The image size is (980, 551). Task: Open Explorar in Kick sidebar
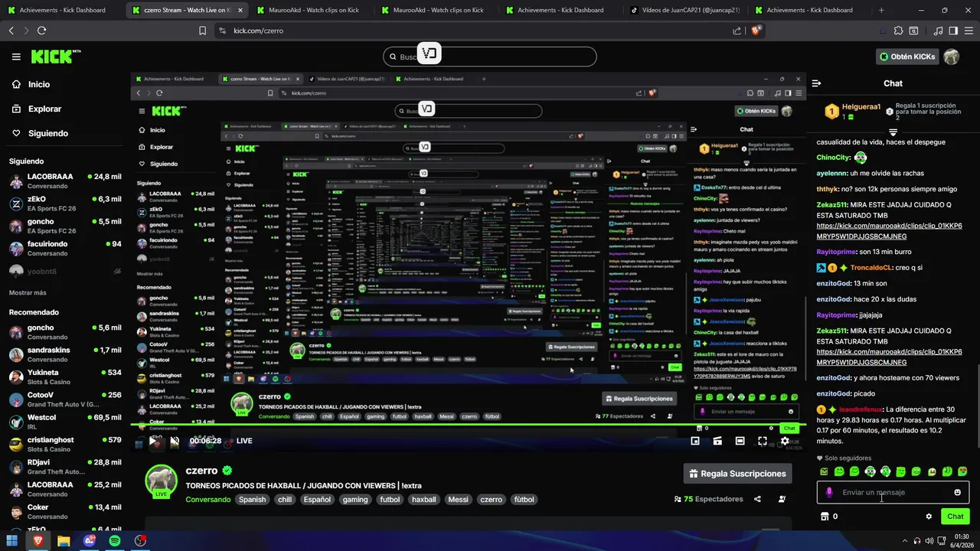click(x=36, y=109)
